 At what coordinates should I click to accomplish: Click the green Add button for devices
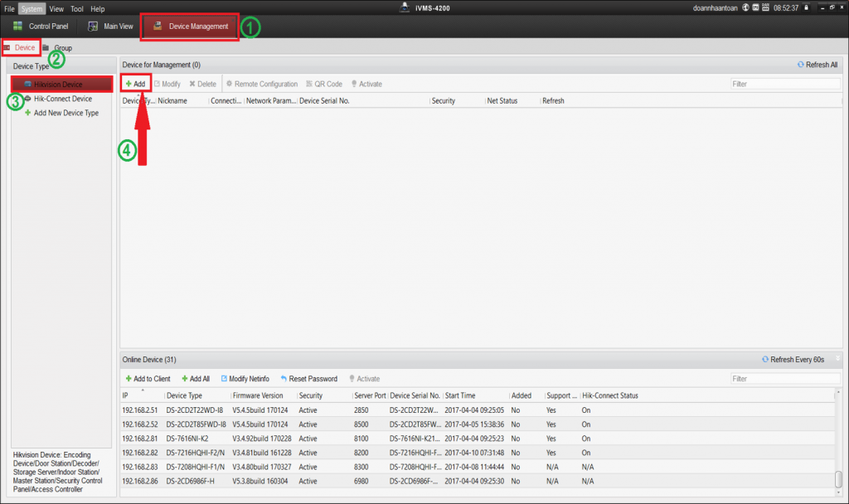click(135, 84)
